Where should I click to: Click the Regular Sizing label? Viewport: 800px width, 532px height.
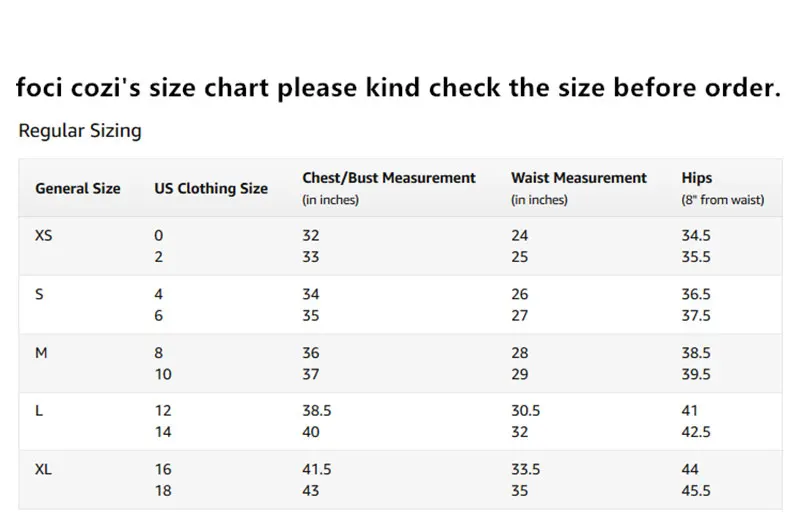(x=80, y=131)
